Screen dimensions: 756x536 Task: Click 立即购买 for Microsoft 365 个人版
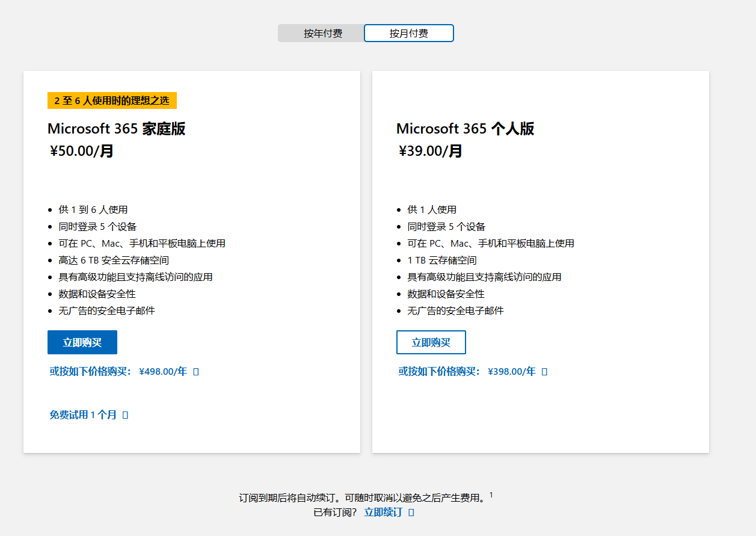(431, 342)
